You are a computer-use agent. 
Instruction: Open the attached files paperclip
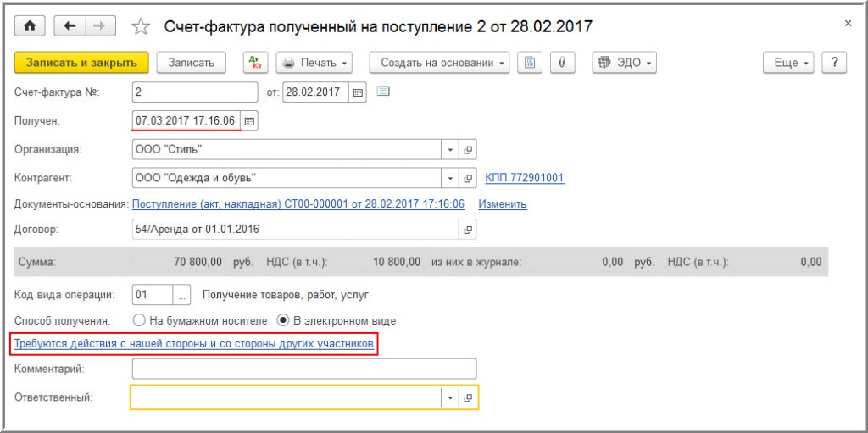click(x=561, y=63)
